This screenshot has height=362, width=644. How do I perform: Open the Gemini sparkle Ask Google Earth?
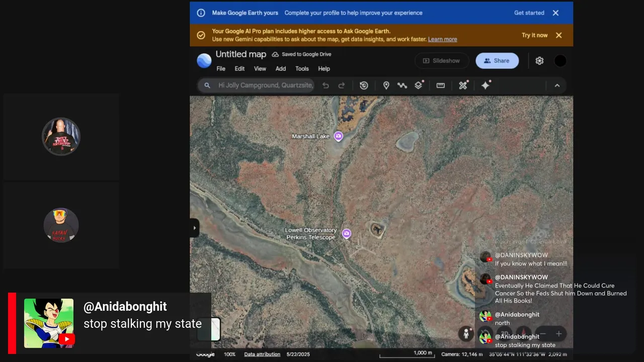point(486,85)
